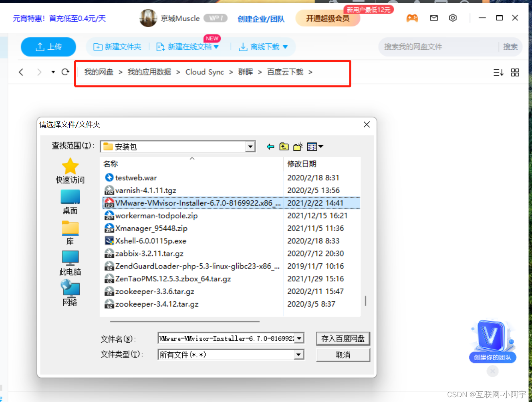Viewport: 532px width, 402px height.
Task: Switch to grid view icon
Action: tap(515, 73)
